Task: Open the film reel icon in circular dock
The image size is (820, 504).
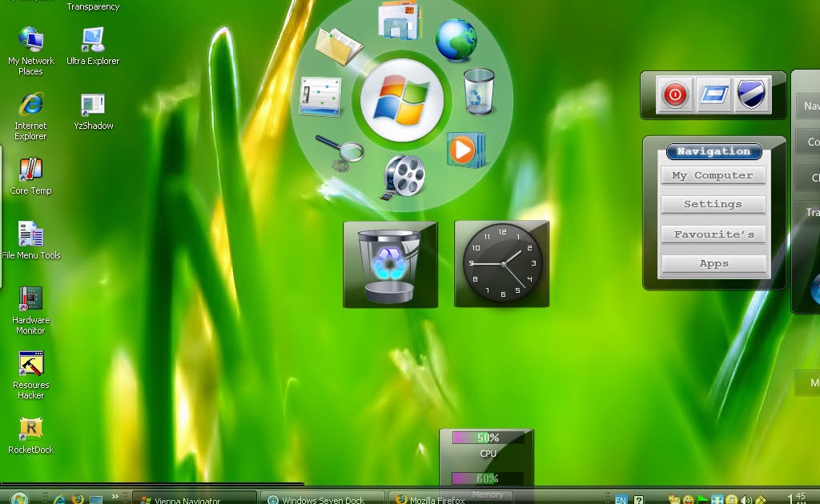Action: [402, 178]
